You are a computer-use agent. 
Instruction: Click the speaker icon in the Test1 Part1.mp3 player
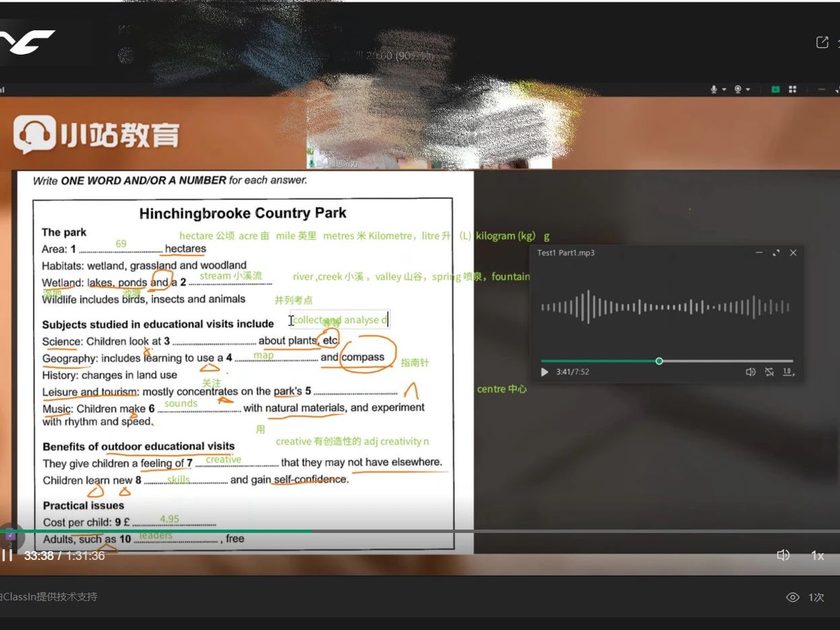(x=750, y=371)
